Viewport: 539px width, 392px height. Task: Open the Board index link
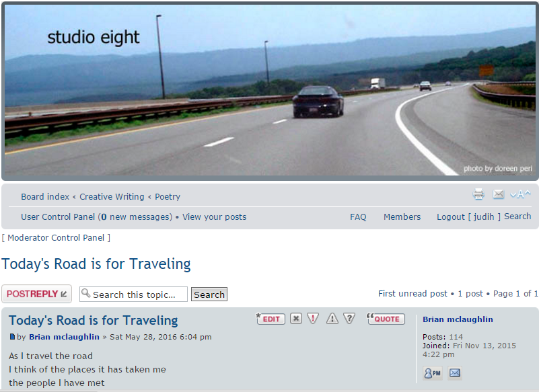[x=45, y=197]
